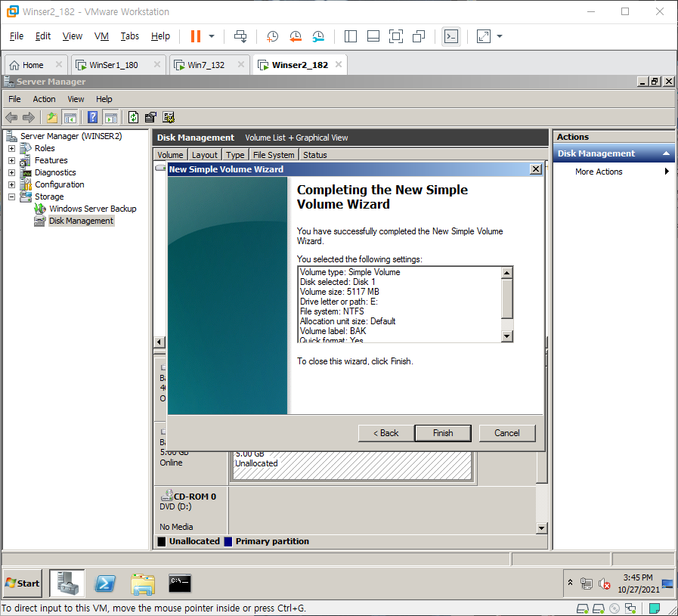Open VMware File menu
Viewport: 678px width, 616px height.
click(17, 36)
